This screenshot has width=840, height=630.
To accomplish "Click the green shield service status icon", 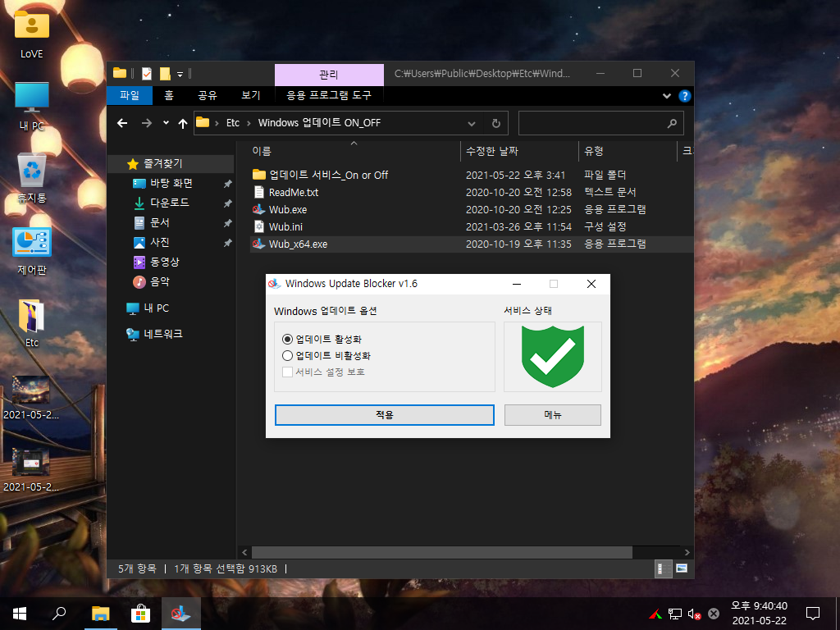I will [553, 357].
